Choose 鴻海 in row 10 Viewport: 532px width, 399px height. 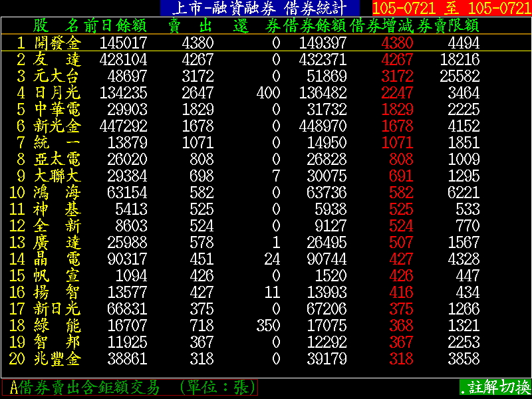pyautogui.click(x=57, y=193)
